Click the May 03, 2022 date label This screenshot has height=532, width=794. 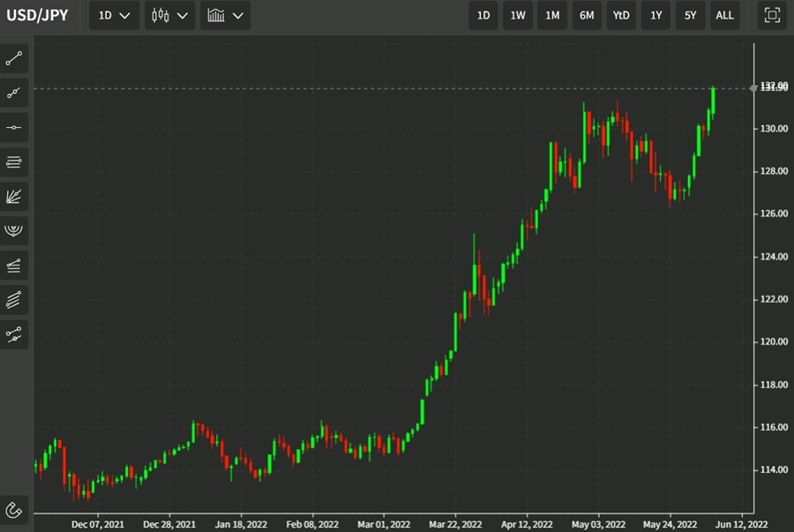click(598, 524)
